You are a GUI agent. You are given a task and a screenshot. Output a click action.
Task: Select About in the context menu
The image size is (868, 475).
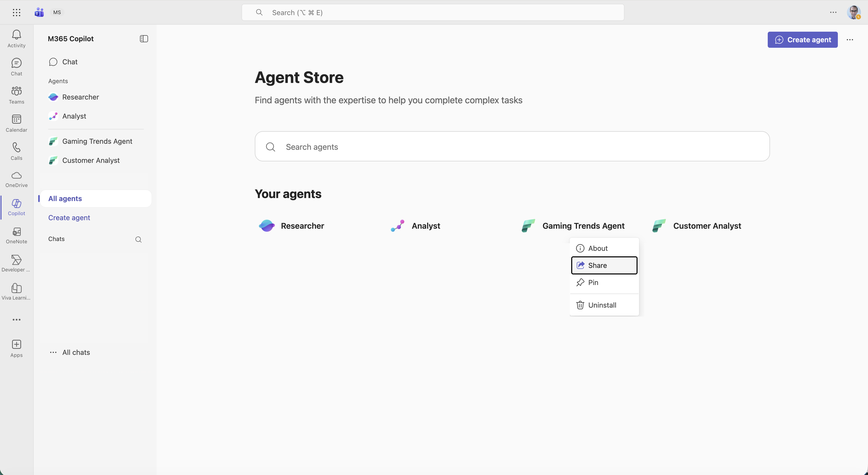point(604,248)
